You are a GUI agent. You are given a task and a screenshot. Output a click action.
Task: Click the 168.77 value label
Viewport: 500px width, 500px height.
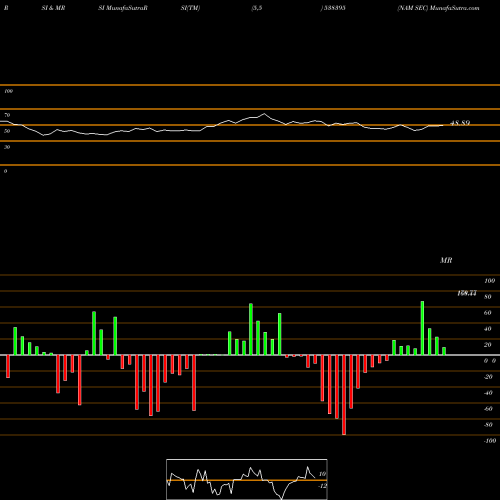tap(467, 293)
